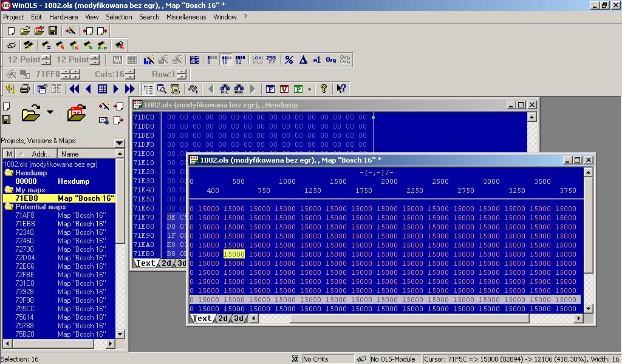Open the Miscellaneous menu
This screenshot has height=364, width=622.
[x=186, y=17]
